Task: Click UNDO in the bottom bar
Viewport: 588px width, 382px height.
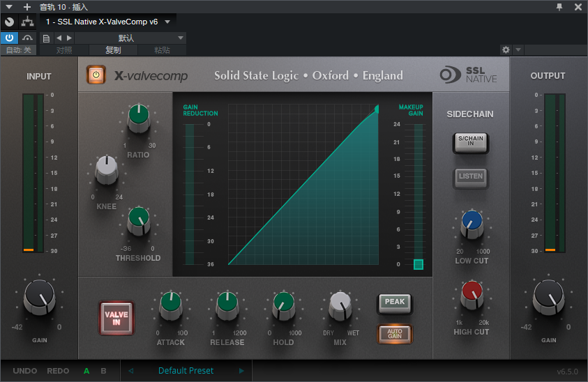Action: point(25,371)
